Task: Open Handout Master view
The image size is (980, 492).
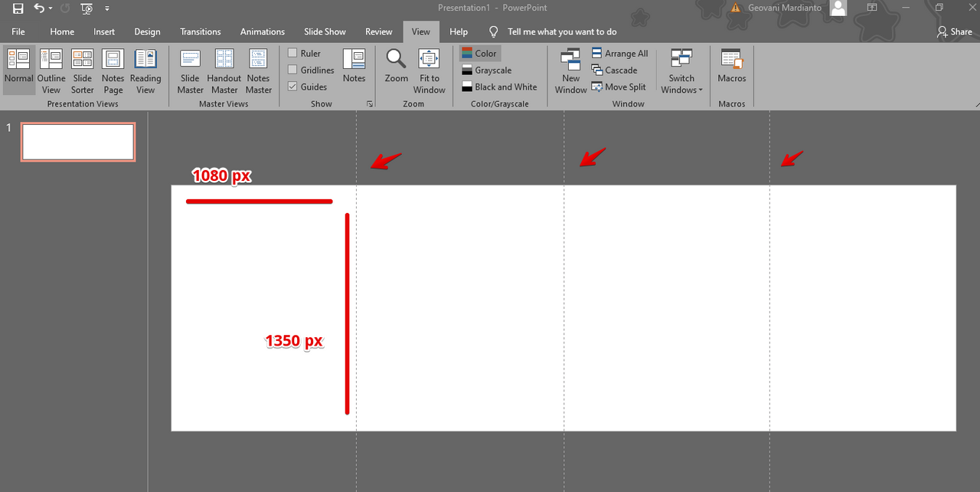Action: [224, 70]
